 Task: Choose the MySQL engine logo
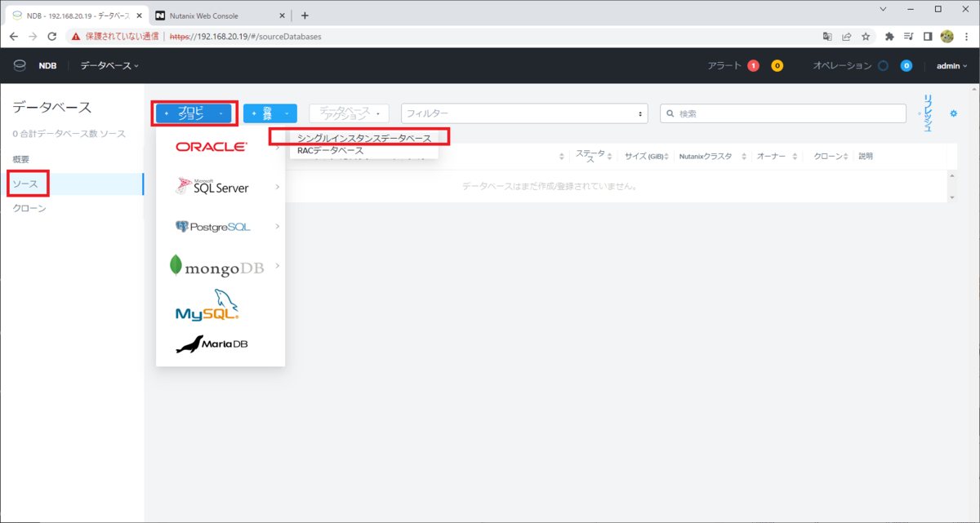click(207, 305)
